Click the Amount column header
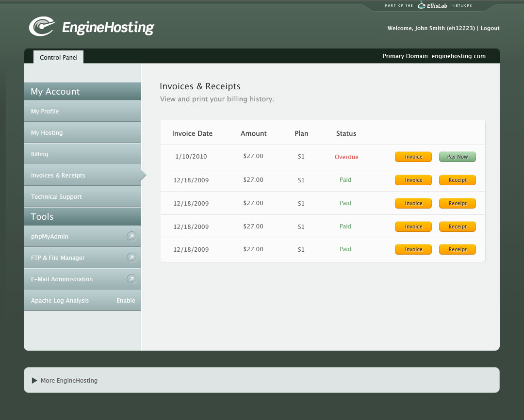The width and height of the screenshot is (524, 420). [253, 133]
